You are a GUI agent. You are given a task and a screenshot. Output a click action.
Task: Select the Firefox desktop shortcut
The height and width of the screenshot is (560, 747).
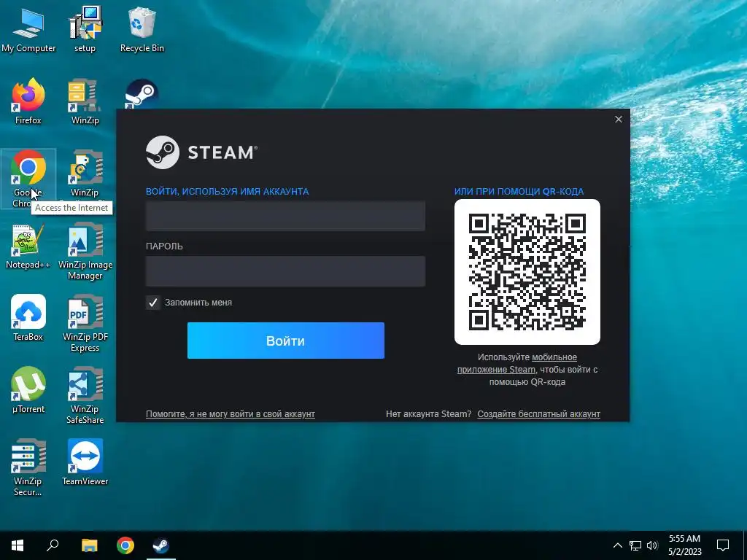point(28,101)
